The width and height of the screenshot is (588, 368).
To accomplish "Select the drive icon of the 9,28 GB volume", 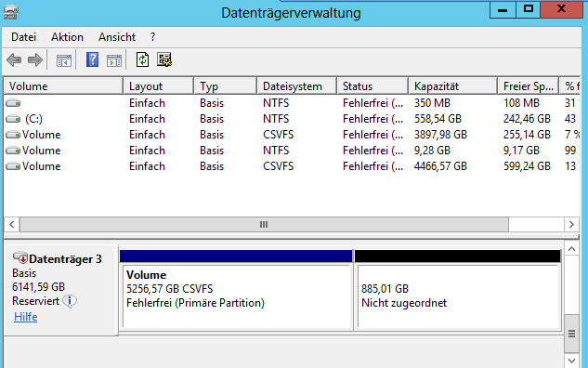I will tap(13, 151).
